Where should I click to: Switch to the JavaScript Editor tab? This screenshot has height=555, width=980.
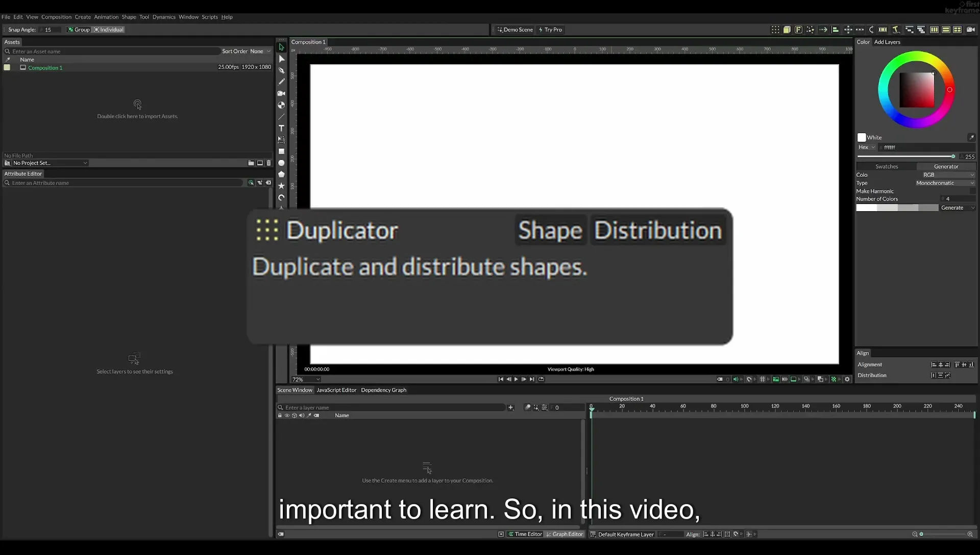point(336,390)
